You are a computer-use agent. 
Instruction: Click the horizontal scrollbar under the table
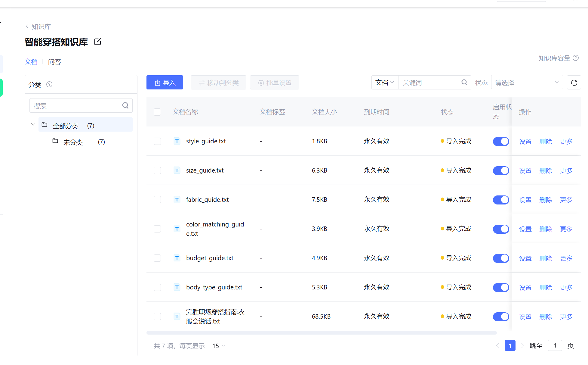tap(321, 333)
